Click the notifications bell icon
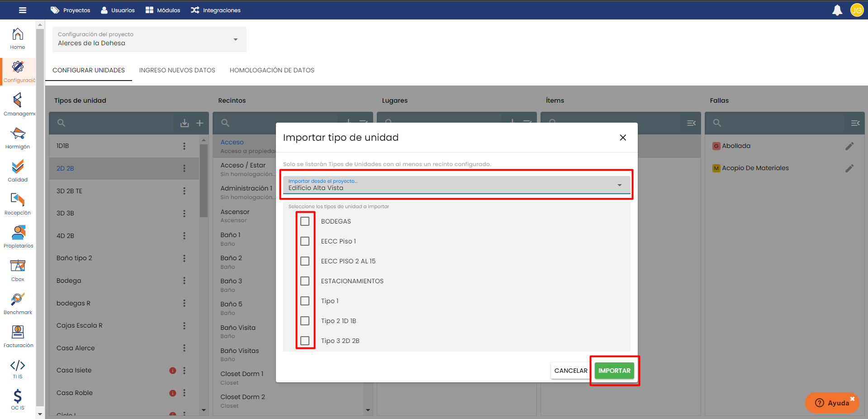 click(837, 10)
